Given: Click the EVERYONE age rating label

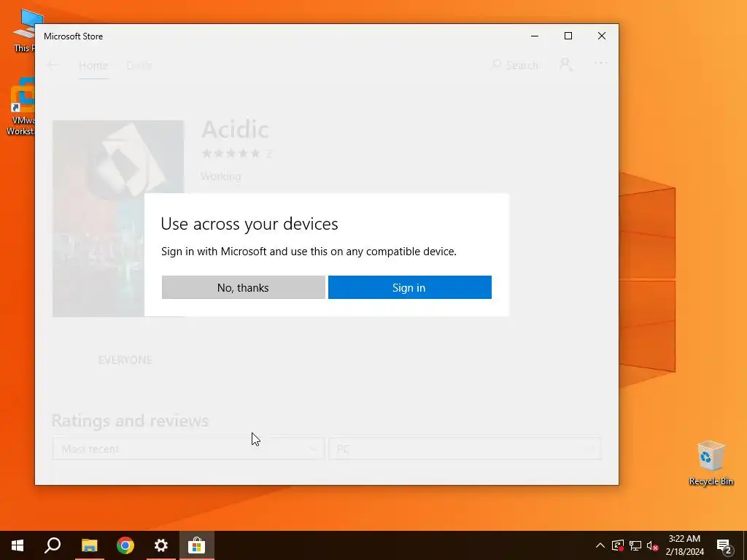Looking at the screenshot, I should (125, 360).
